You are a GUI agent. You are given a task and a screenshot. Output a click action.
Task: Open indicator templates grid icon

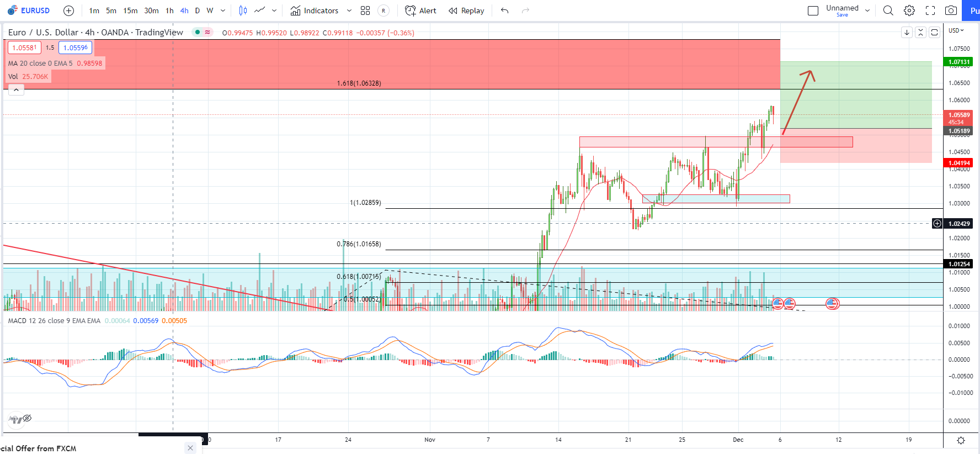(365, 10)
